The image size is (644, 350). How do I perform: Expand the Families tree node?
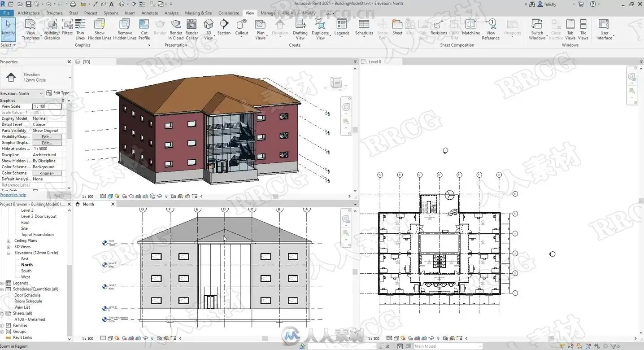click(2, 326)
